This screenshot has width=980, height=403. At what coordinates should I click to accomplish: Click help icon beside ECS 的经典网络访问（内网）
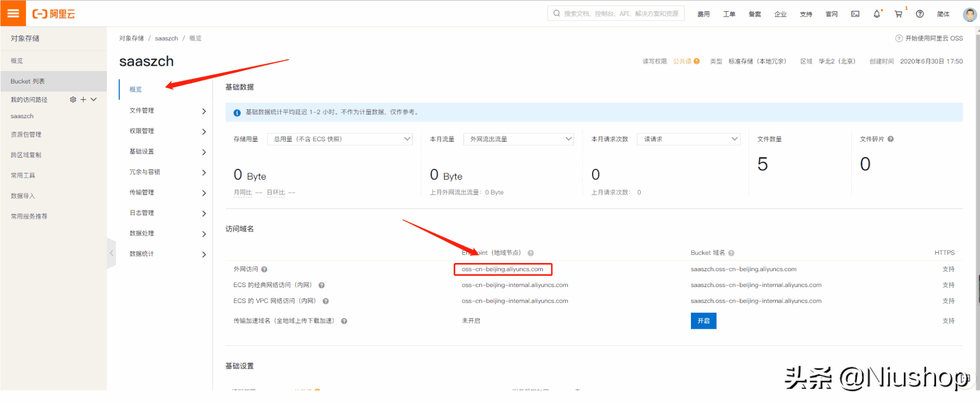(322, 285)
